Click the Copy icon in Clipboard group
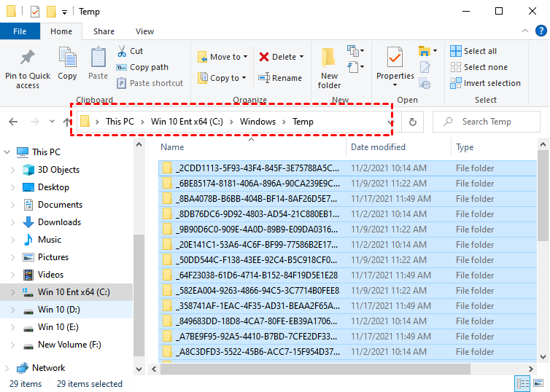The image size is (550, 392). coord(67,58)
